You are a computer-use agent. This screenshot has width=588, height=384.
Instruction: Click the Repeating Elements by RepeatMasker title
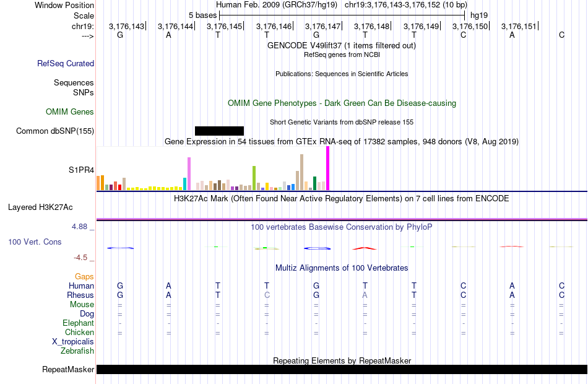coord(342,360)
